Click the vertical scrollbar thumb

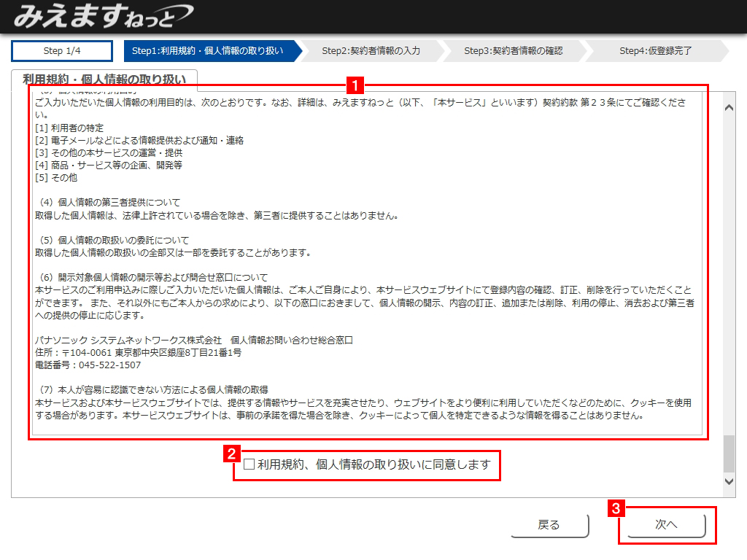pyautogui.click(x=729, y=454)
